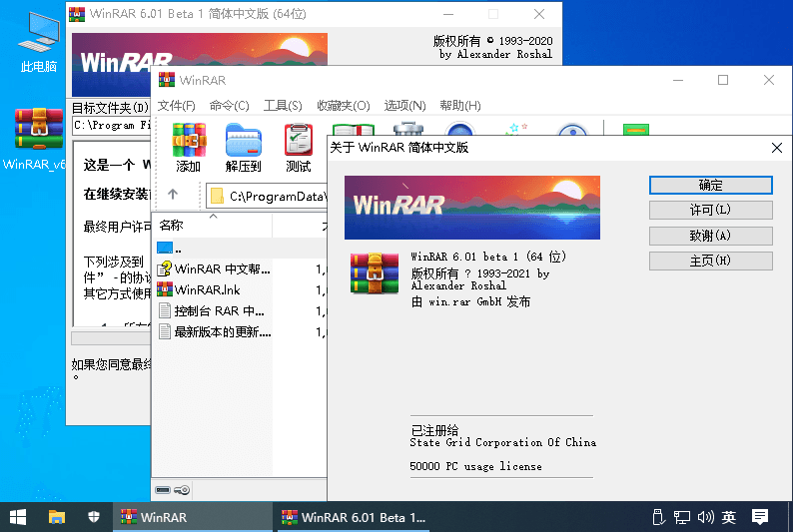Open Windows Security shield in the taskbar
The image size is (793, 532).
[x=94, y=517]
